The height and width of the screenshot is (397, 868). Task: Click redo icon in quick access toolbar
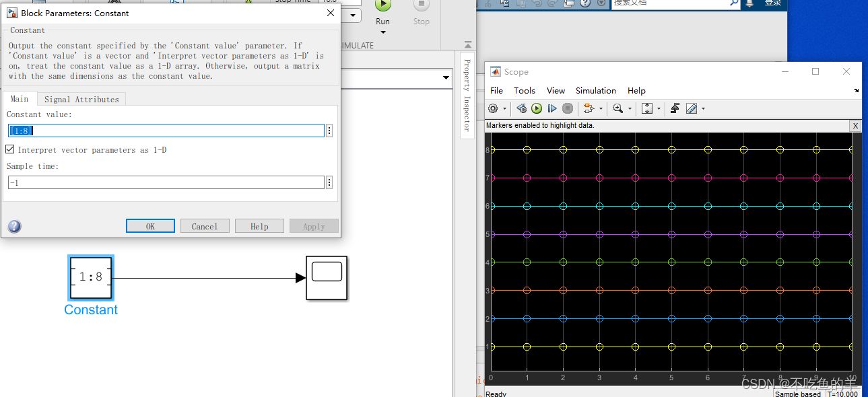click(x=552, y=3)
